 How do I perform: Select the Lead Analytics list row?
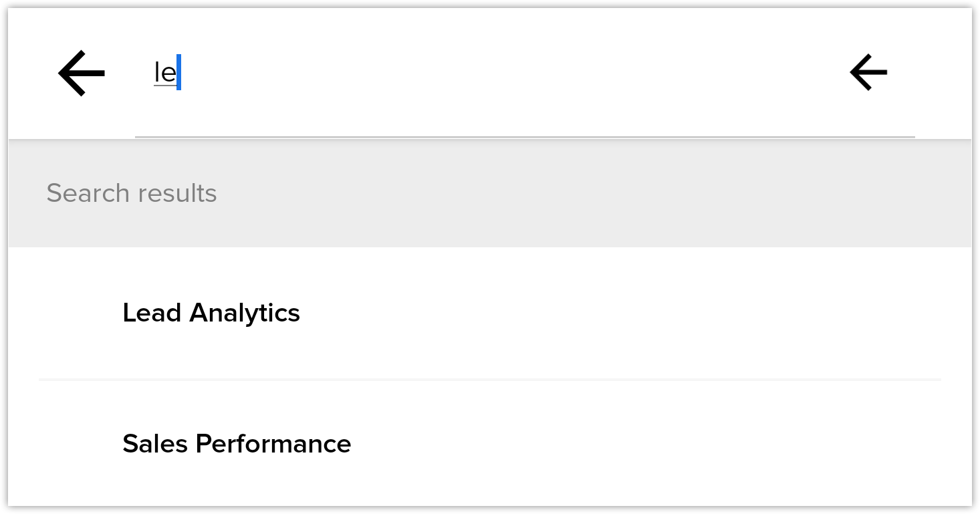tap(489, 313)
